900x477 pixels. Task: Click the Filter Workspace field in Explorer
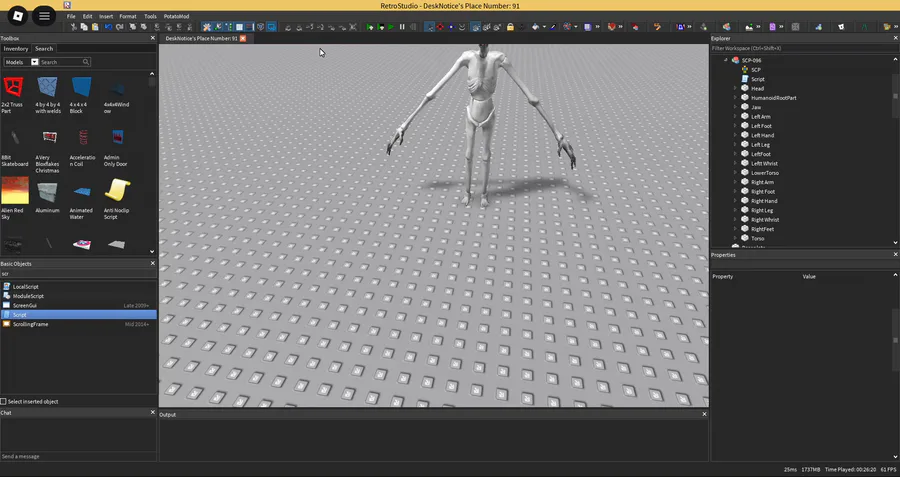(x=804, y=48)
